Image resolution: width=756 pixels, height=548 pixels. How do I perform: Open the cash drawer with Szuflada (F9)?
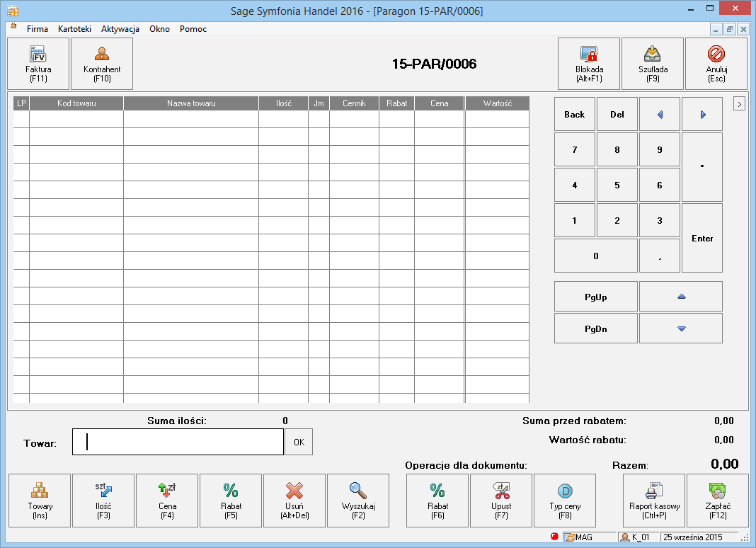click(653, 64)
